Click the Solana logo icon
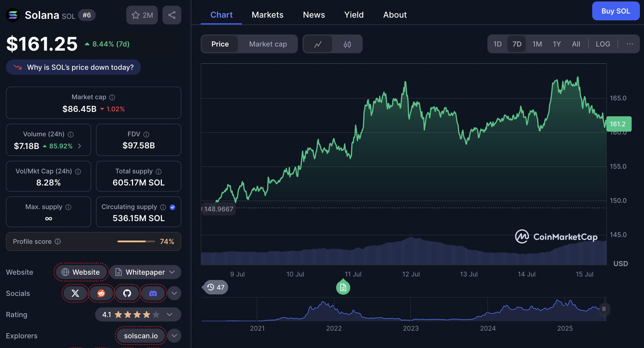Viewport: 644px width, 348px height. pyautogui.click(x=13, y=15)
